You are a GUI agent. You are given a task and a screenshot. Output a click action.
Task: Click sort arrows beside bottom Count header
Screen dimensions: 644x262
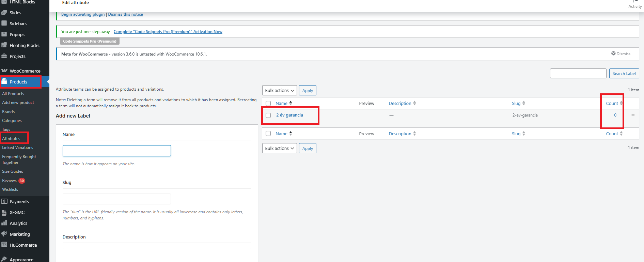[x=621, y=134]
